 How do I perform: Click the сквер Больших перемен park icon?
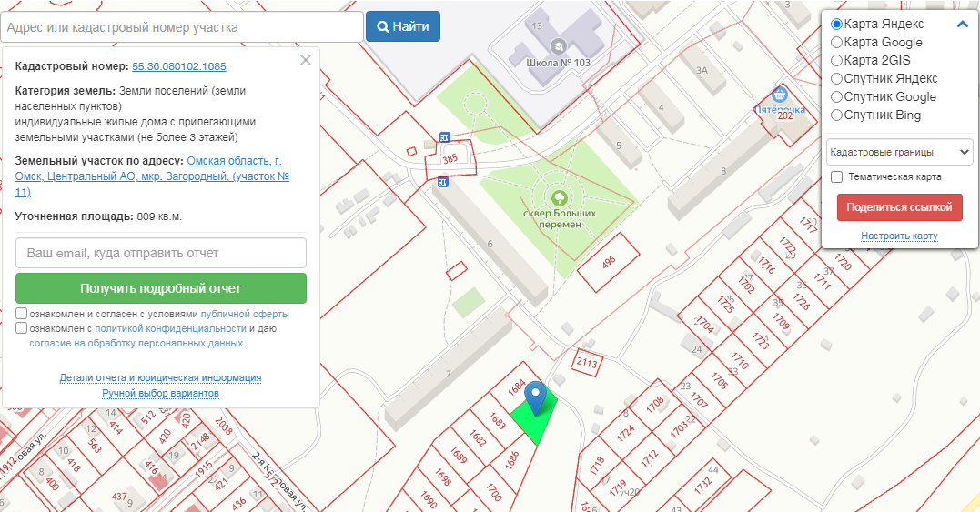(559, 196)
